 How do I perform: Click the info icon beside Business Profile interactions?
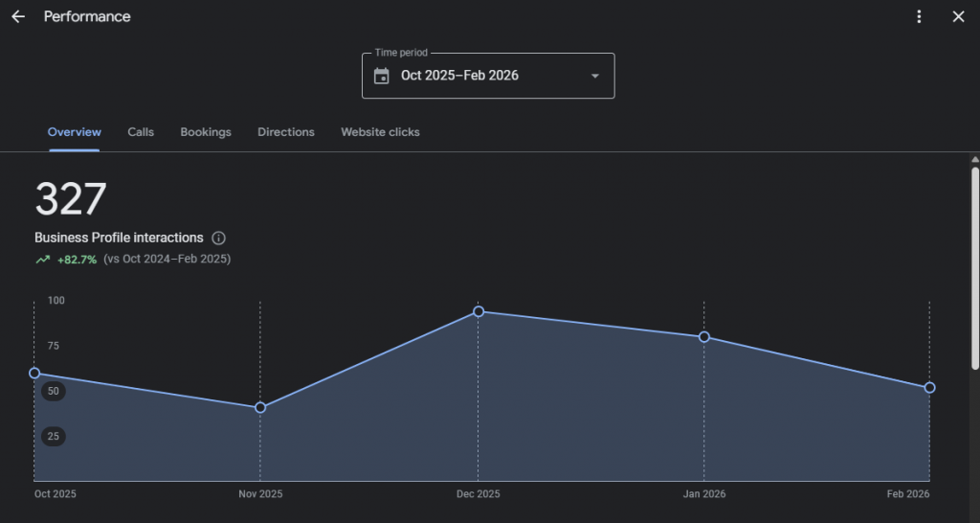point(218,238)
